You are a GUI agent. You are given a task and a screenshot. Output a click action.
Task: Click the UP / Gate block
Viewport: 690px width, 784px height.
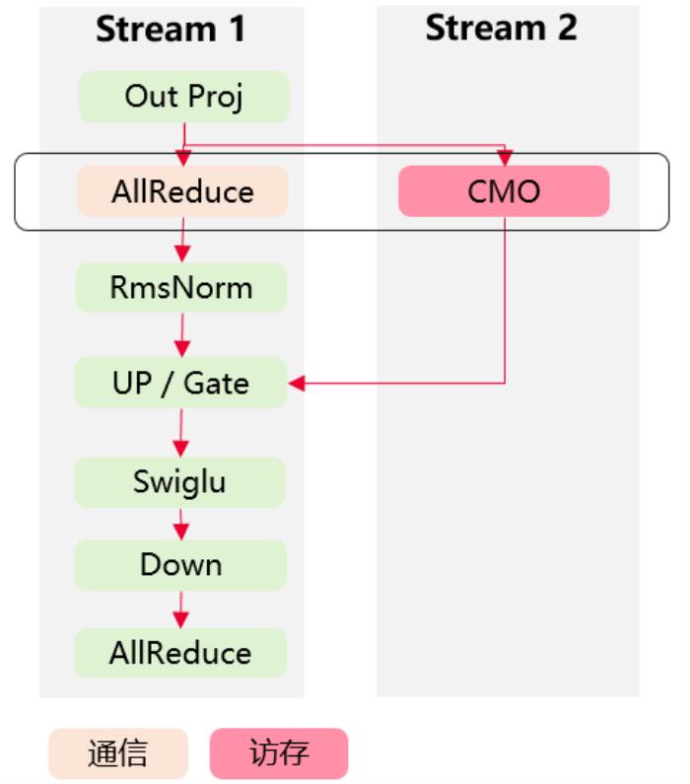180,383
